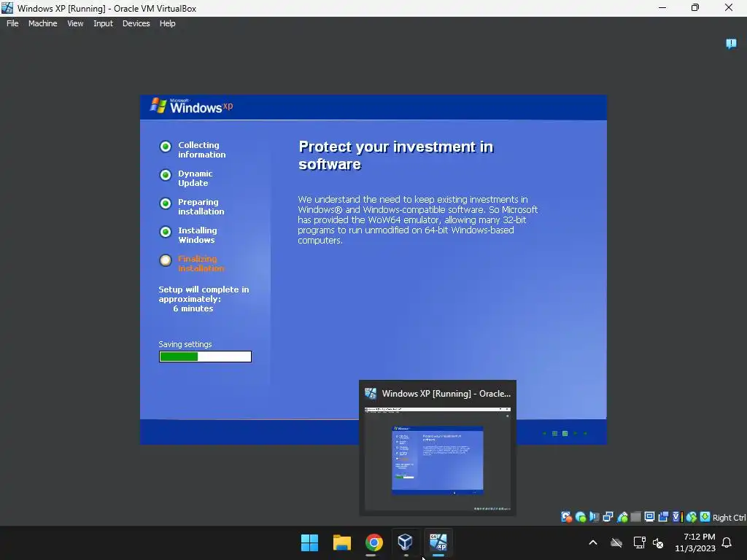Click the WoW64 emulator description paragraph
747x560 pixels.
417,219
